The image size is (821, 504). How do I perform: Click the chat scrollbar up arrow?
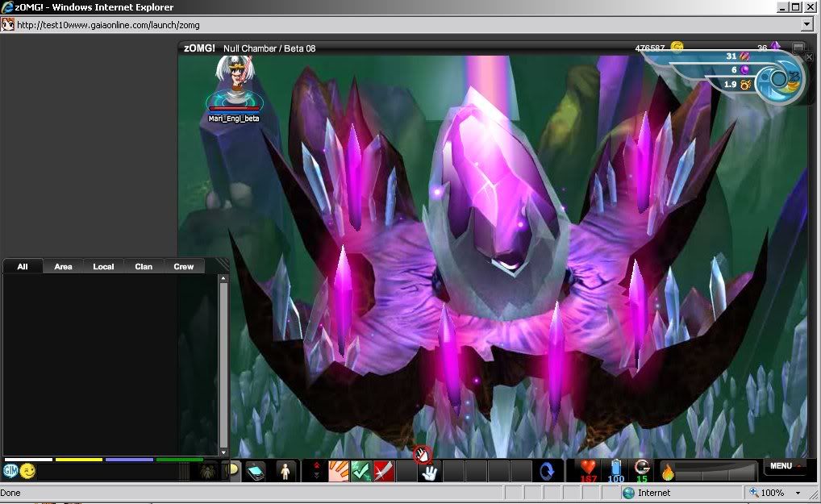(223, 278)
